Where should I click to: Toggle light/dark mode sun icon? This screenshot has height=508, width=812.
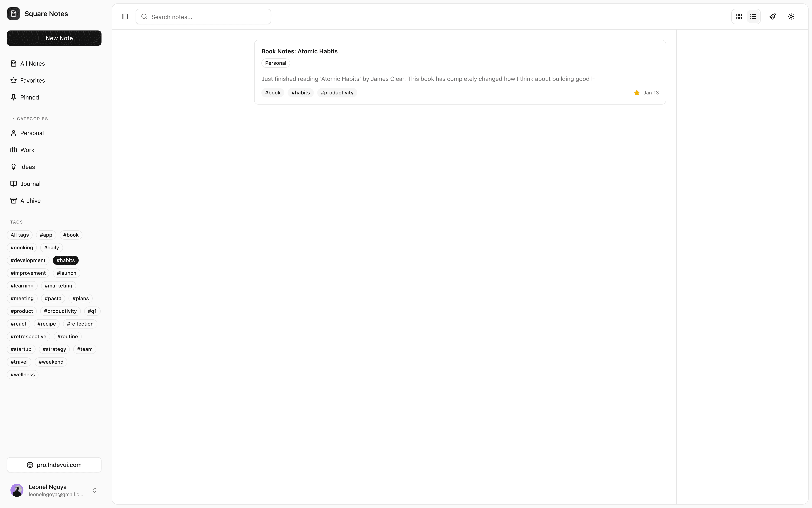[791, 17]
